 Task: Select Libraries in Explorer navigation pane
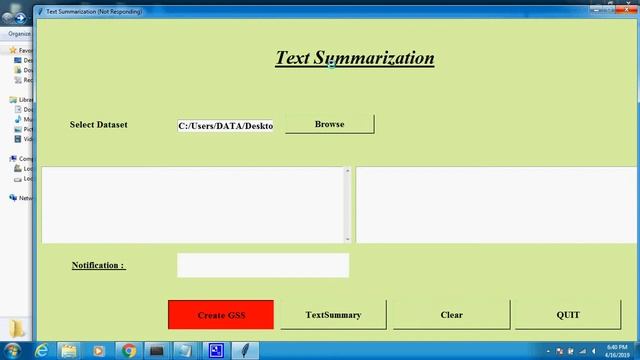pos(21,100)
